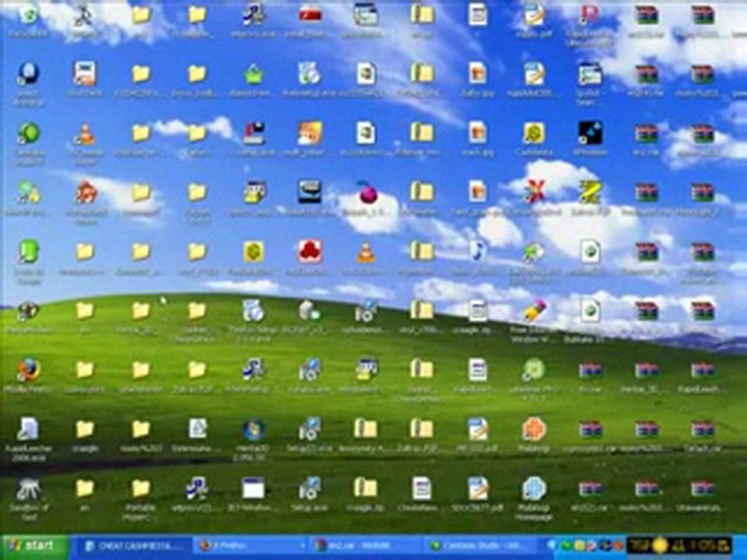This screenshot has width=747, height=560.
Task: Expand the Firefox taskbar group dropdown arrow
Action: 303,546
